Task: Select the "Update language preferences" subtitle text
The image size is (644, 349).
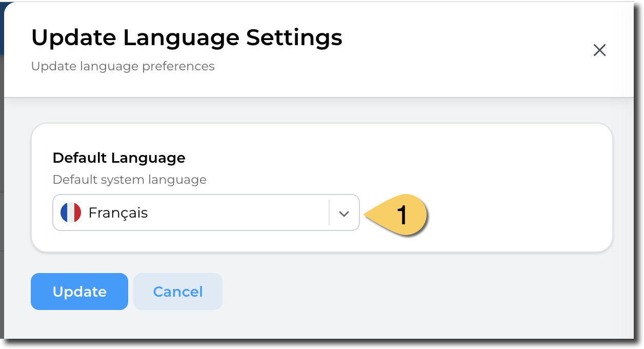Action: [x=123, y=66]
